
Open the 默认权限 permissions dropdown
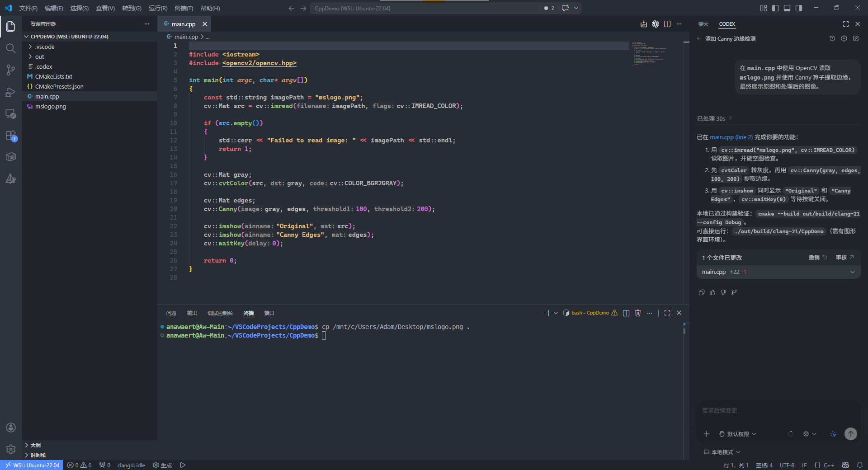(738, 434)
